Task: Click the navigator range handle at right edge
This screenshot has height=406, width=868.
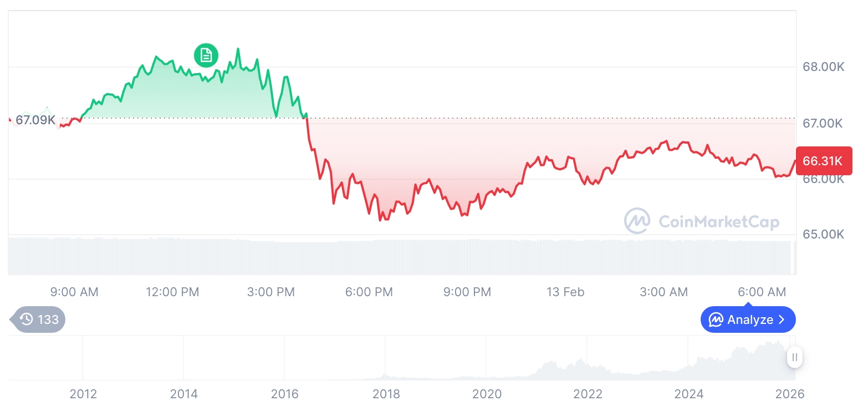Action: point(794,357)
